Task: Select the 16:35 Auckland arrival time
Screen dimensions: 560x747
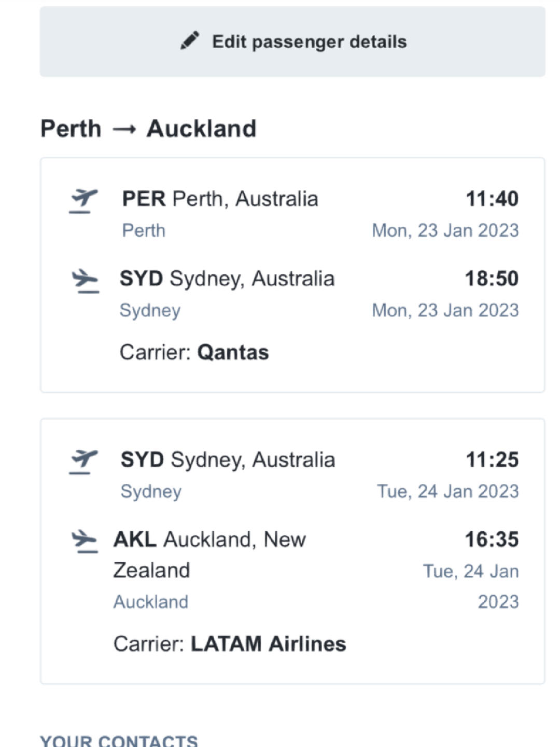Action: [x=492, y=539]
